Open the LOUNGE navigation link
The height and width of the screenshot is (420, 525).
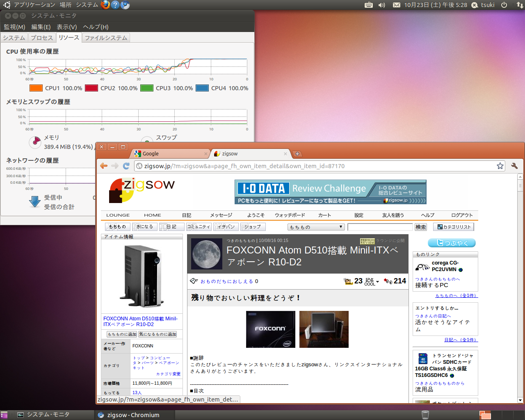tap(118, 215)
